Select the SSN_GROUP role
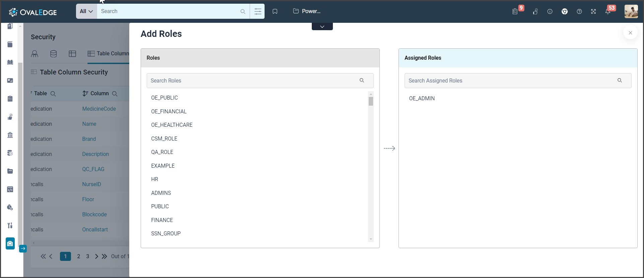The height and width of the screenshot is (278, 644). tap(166, 233)
